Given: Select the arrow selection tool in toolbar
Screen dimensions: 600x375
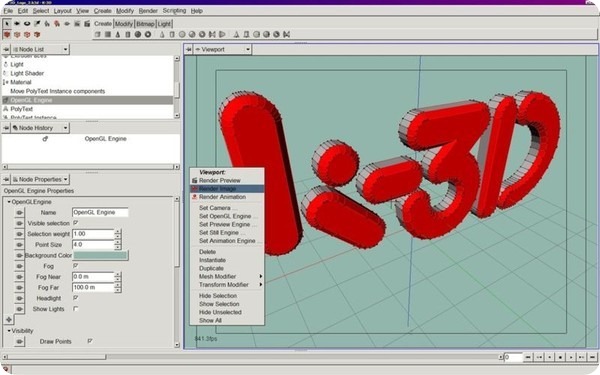Looking at the screenshot, I should tap(7, 23).
